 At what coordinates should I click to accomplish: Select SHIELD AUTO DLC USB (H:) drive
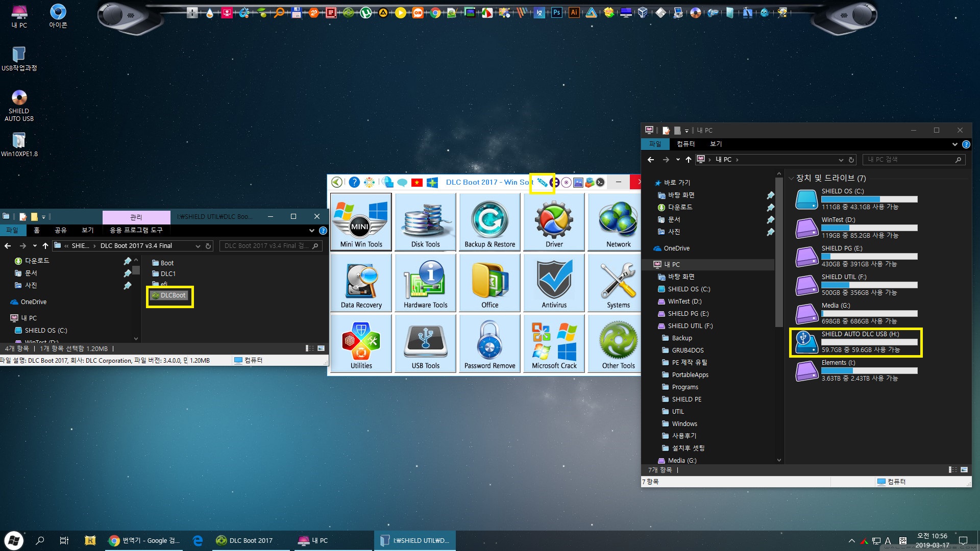856,342
